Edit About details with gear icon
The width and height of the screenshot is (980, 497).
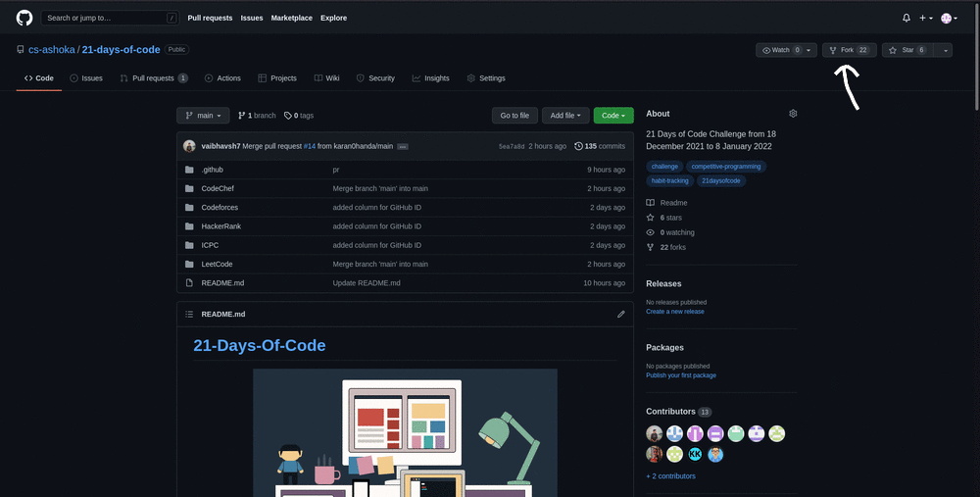click(793, 114)
